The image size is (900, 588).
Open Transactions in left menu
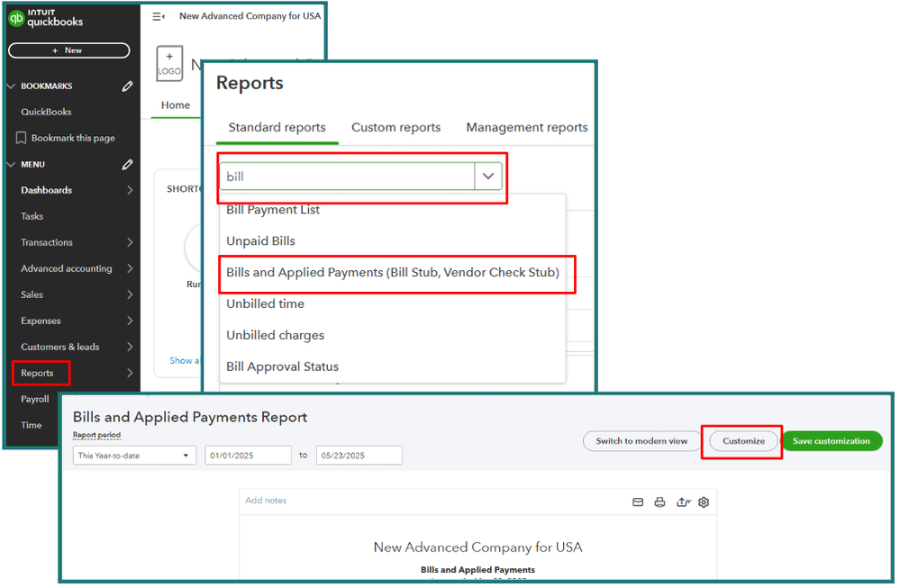[x=47, y=242]
